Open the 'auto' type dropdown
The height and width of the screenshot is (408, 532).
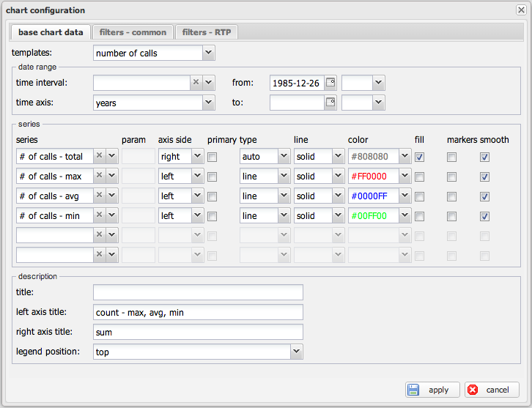(x=284, y=156)
